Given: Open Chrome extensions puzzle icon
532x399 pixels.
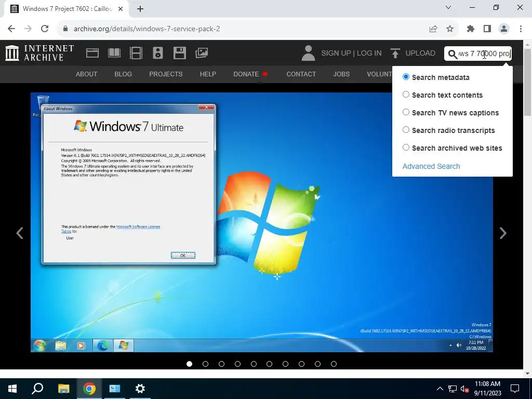Looking at the screenshot, I should pyautogui.click(x=471, y=29).
